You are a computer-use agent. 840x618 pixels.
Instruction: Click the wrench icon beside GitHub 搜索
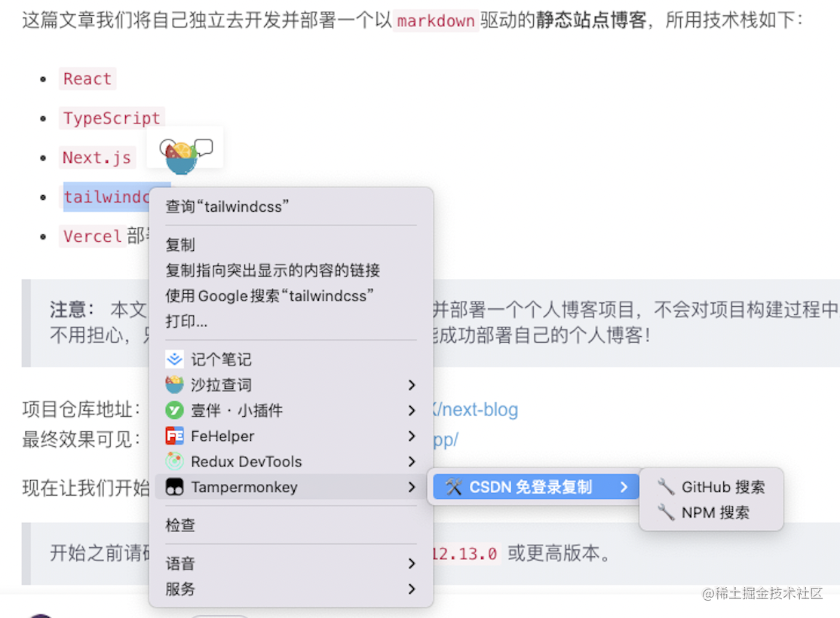tap(666, 487)
